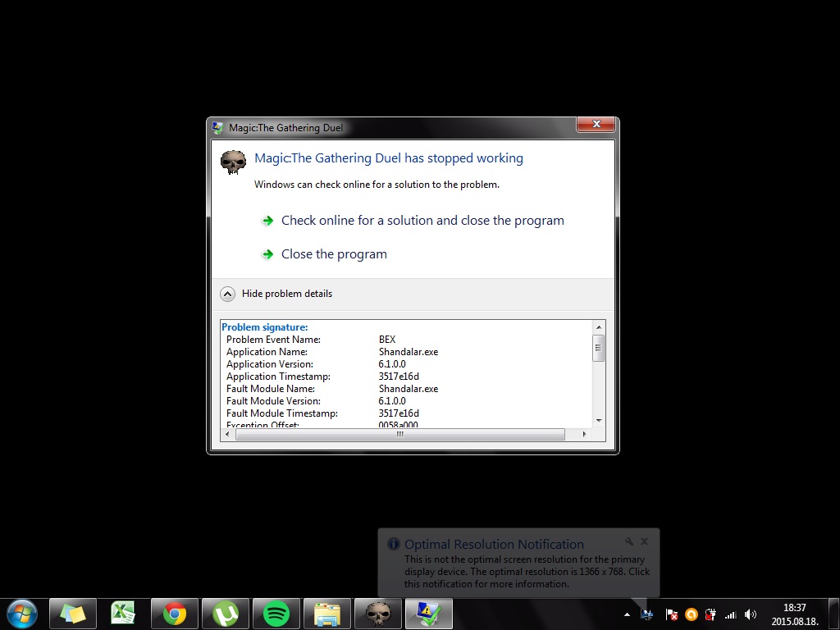The image size is (840, 630).
Task: Open the wireless network signal icon
Action: click(x=730, y=615)
